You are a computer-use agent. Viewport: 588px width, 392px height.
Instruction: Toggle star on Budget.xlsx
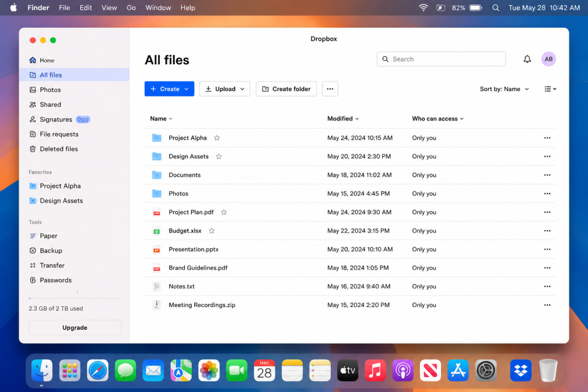[x=211, y=231]
